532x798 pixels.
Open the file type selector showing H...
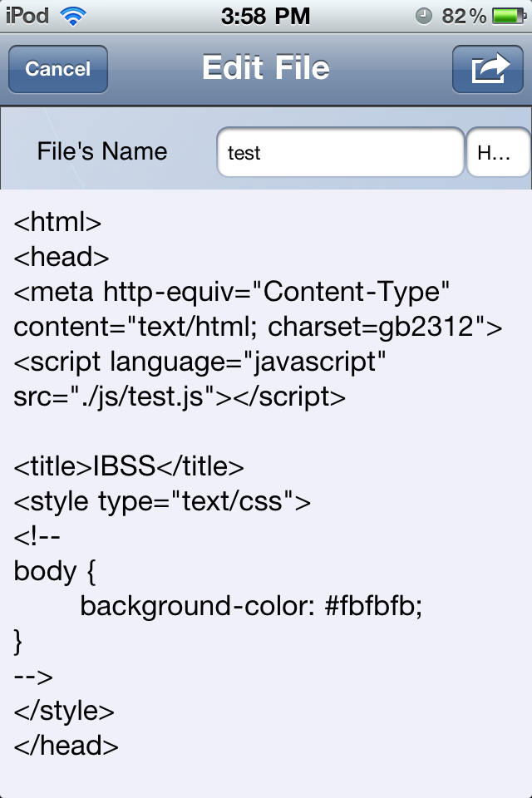[499, 152]
